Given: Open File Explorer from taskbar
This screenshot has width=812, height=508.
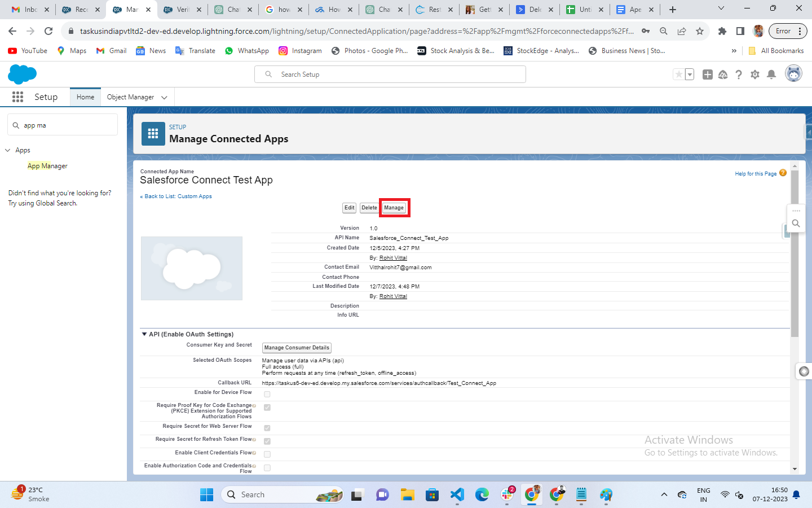Looking at the screenshot, I should (408, 495).
